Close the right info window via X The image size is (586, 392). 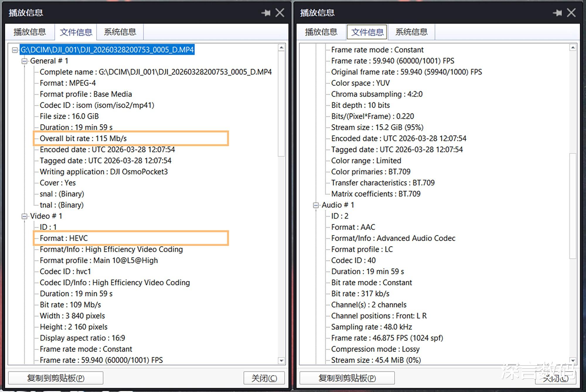tap(571, 13)
